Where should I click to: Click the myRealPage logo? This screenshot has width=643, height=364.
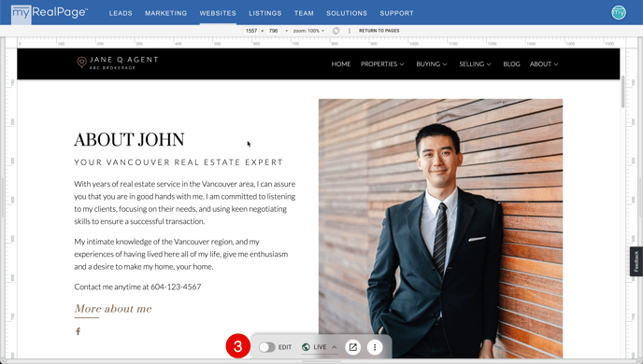coord(50,13)
